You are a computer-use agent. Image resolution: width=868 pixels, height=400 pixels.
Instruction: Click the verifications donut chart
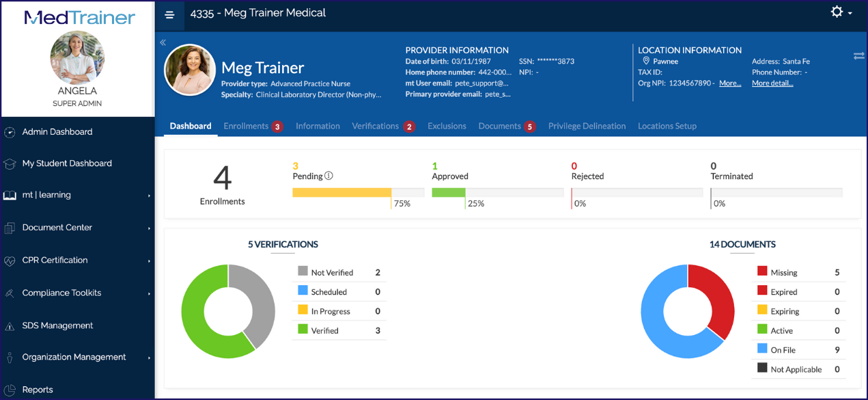pyautogui.click(x=228, y=311)
